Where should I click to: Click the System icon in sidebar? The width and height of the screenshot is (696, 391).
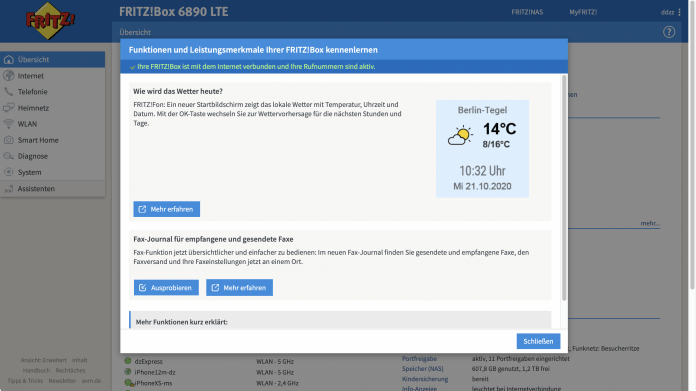pos(8,172)
